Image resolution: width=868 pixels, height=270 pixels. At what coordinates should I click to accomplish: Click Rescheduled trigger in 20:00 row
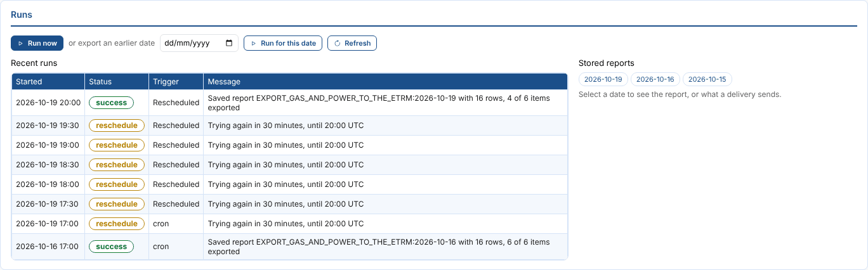(176, 103)
